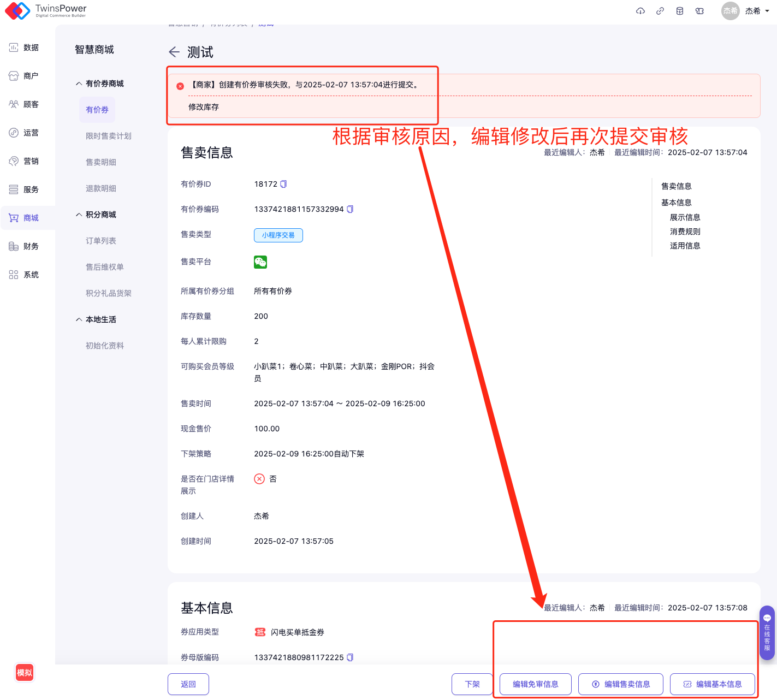This screenshot has width=777, height=700.
Task: Collapse the 本地生活 menu group
Action: click(79, 319)
